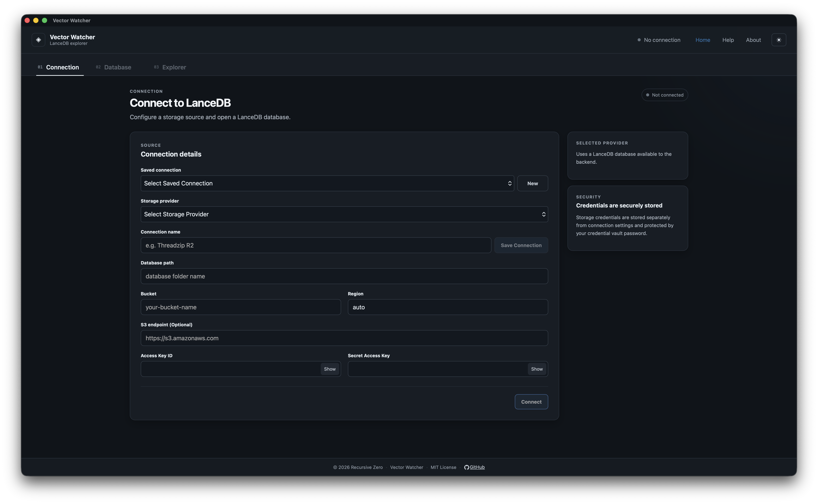This screenshot has height=504, width=818.
Task: Show the Secret Access Key value
Action: click(x=537, y=369)
